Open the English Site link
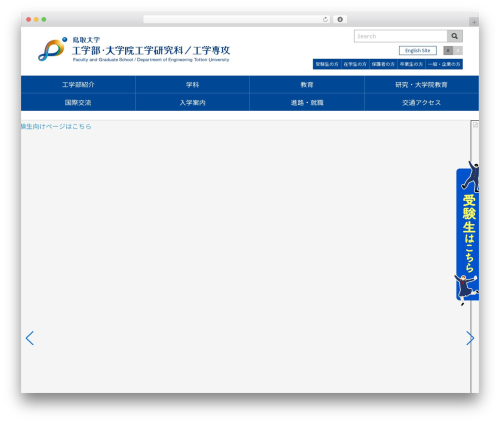 [418, 50]
